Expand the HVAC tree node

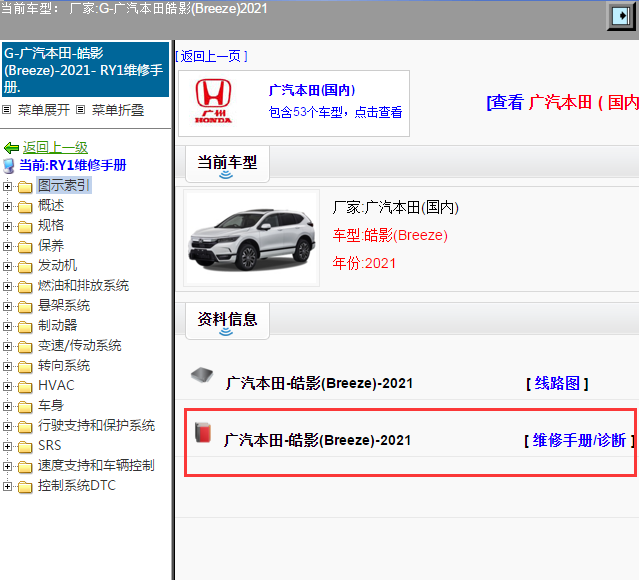7,386
